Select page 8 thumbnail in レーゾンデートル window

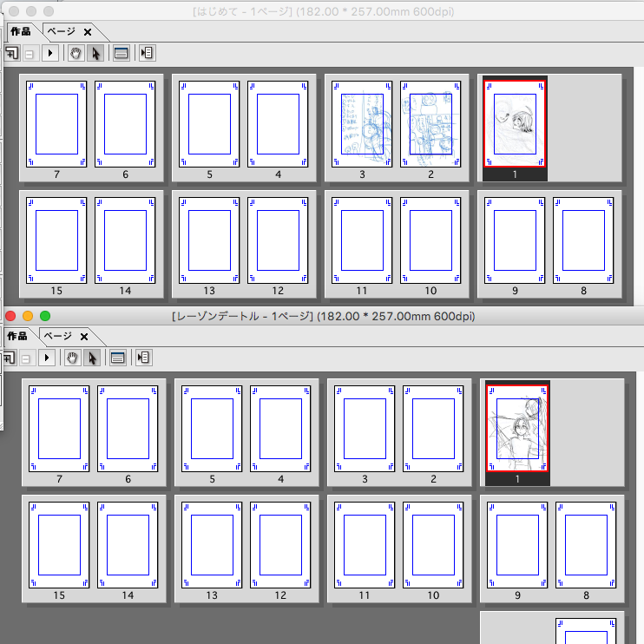click(586, 544)
